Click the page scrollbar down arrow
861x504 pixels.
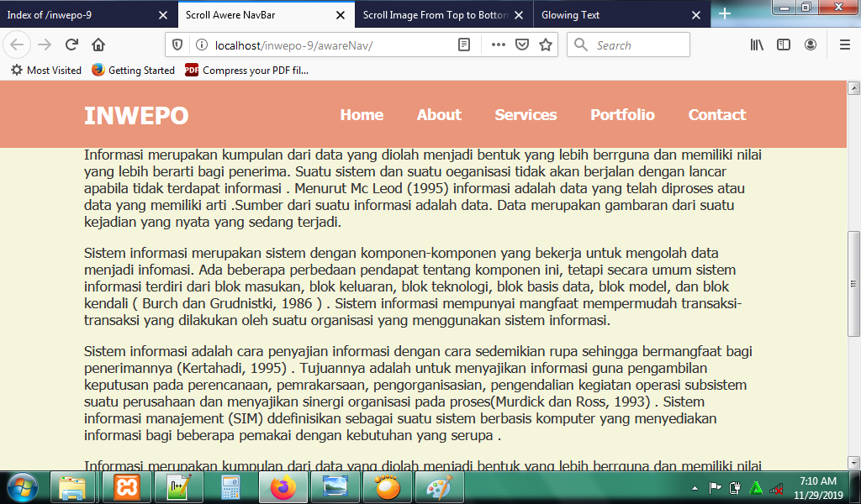854,462
